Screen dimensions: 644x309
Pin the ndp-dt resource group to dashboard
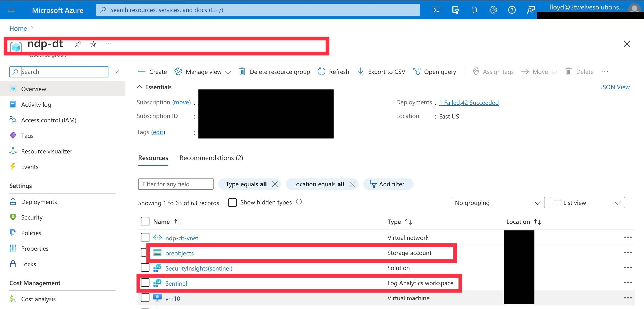[x=78, y=44]
